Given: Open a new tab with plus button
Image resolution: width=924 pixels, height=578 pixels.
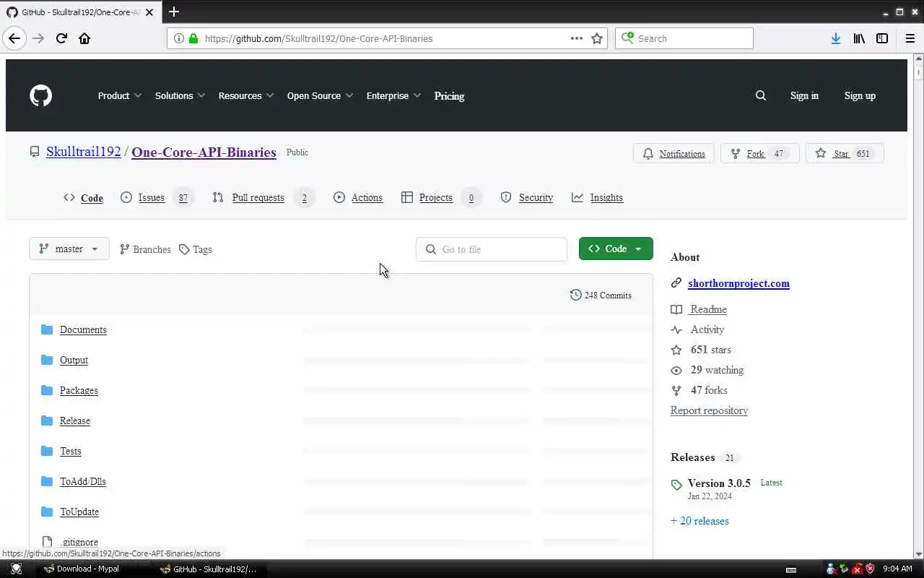Looking at the screenshot, I should (174, 12).
